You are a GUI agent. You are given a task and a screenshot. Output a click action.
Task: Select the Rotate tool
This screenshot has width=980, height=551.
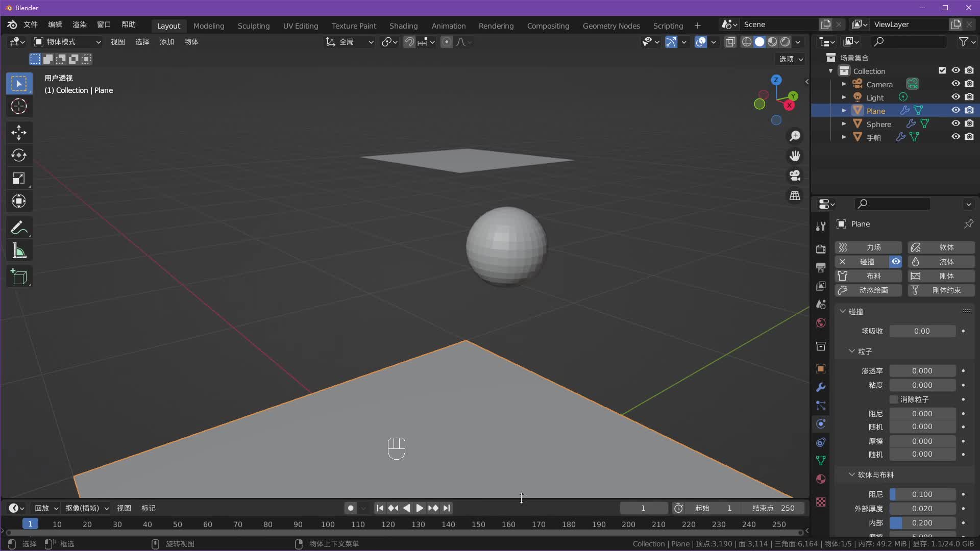(x=19, y=155)
